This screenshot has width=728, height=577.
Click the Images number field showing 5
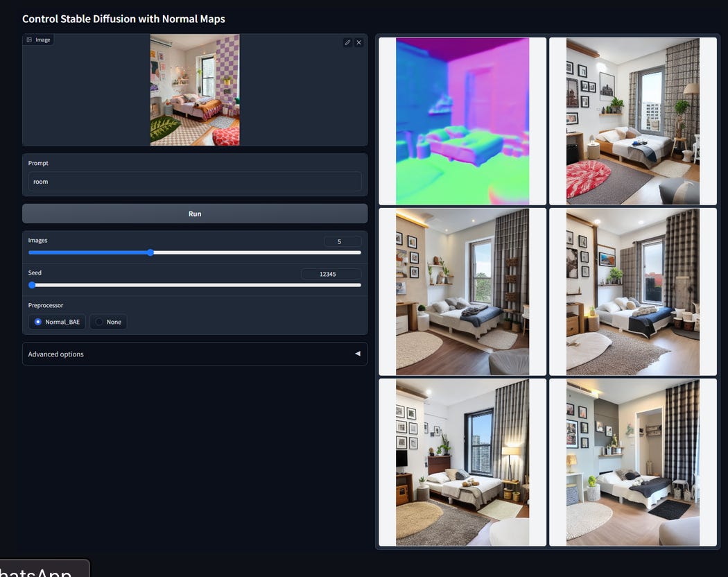click(x=343, y=241)
